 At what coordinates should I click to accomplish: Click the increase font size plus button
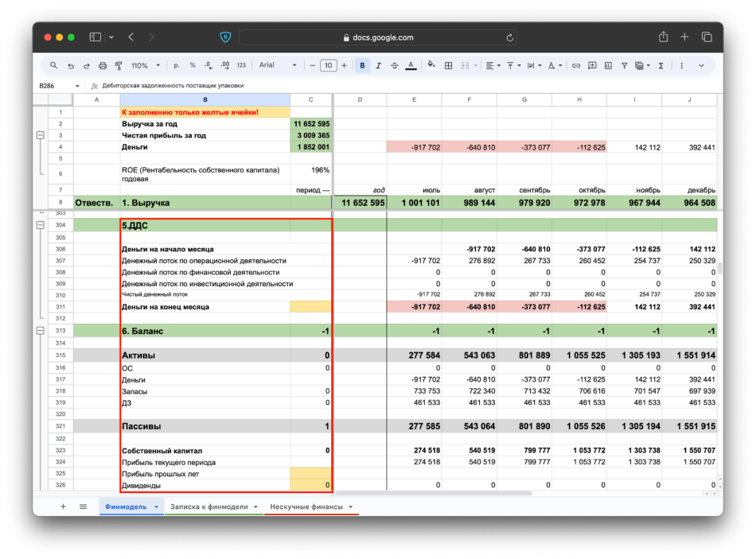344,66
